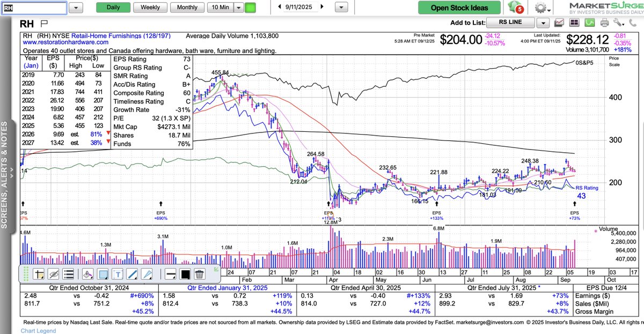Click the Pre Market $204.00 price
Viewport: 644px width, 334px height.
click(x=460, y=40)
